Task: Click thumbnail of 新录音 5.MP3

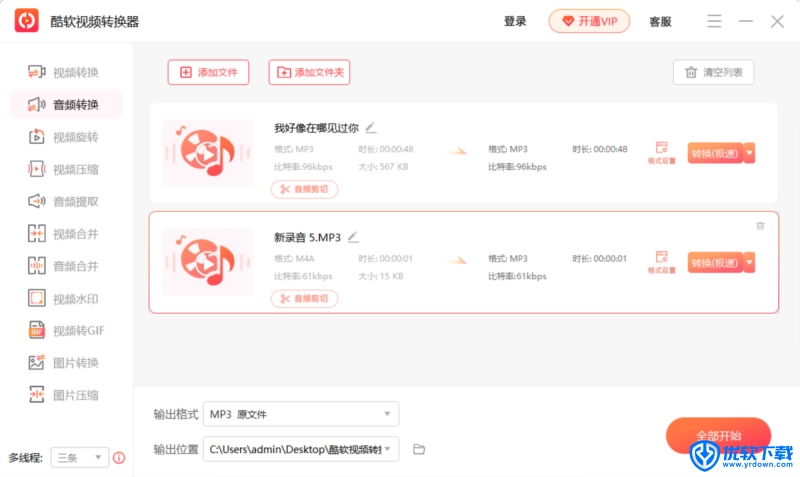Action: (208, 262)
